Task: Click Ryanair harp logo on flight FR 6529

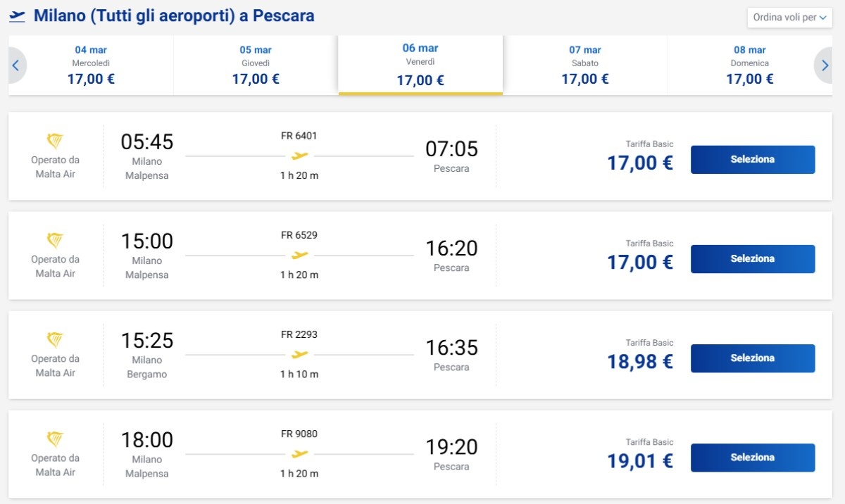Action: [x=55, y=240]
